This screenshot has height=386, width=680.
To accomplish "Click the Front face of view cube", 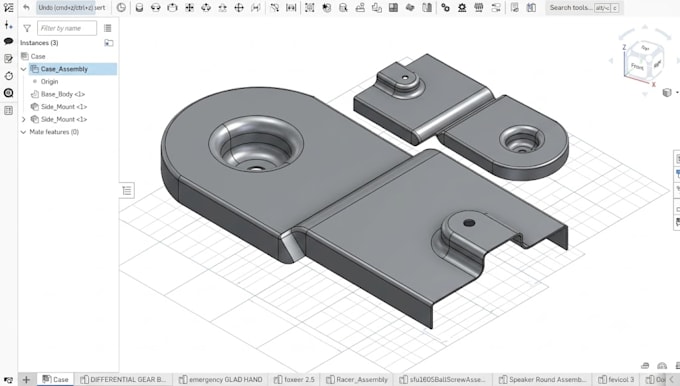I will 637,66.
